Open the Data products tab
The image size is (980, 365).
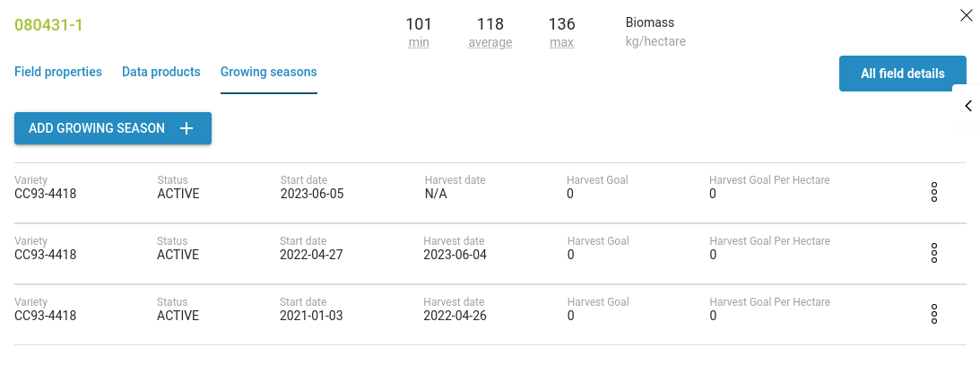161,72
